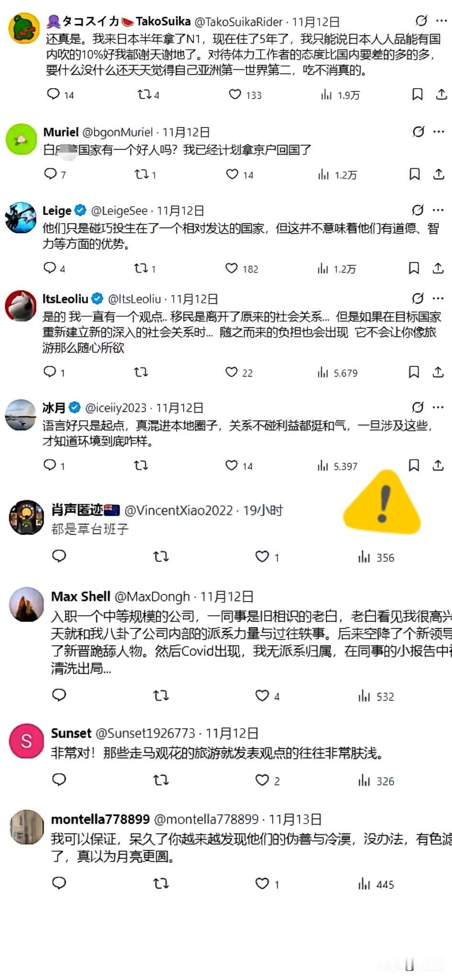The width and height of the screenshot is (452, 980).
Task: Expand three-dot menu on Leige's tweet
Action: coord(438,210)
